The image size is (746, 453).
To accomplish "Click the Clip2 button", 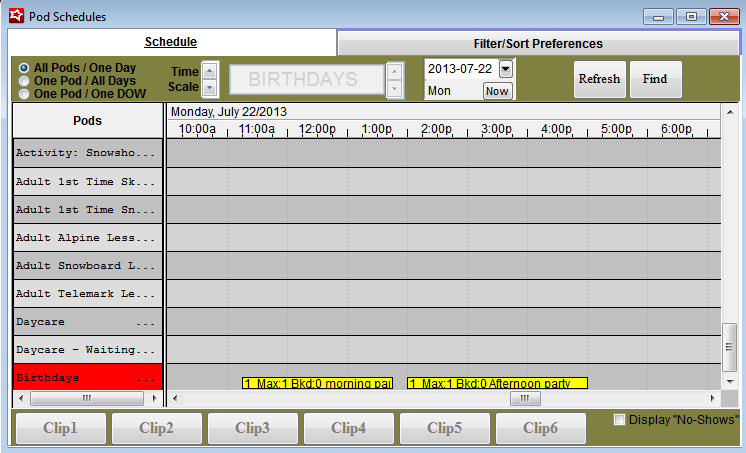I will (157, 428).
